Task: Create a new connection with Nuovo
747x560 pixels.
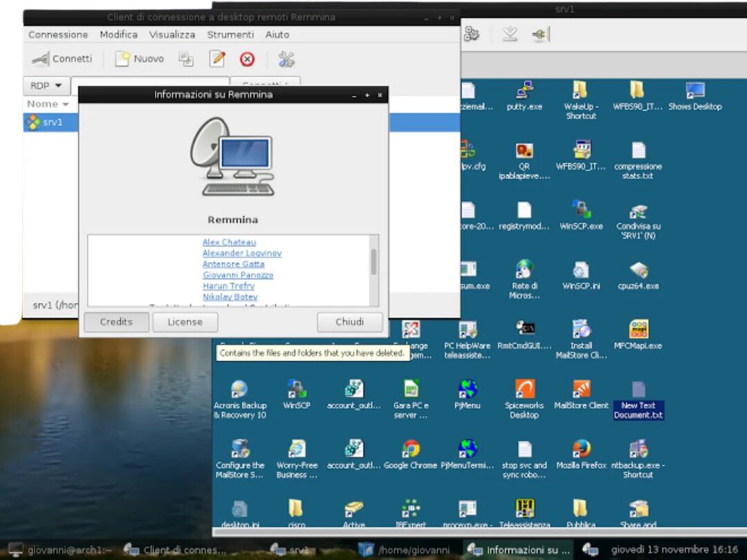Action: pos(140,59)
